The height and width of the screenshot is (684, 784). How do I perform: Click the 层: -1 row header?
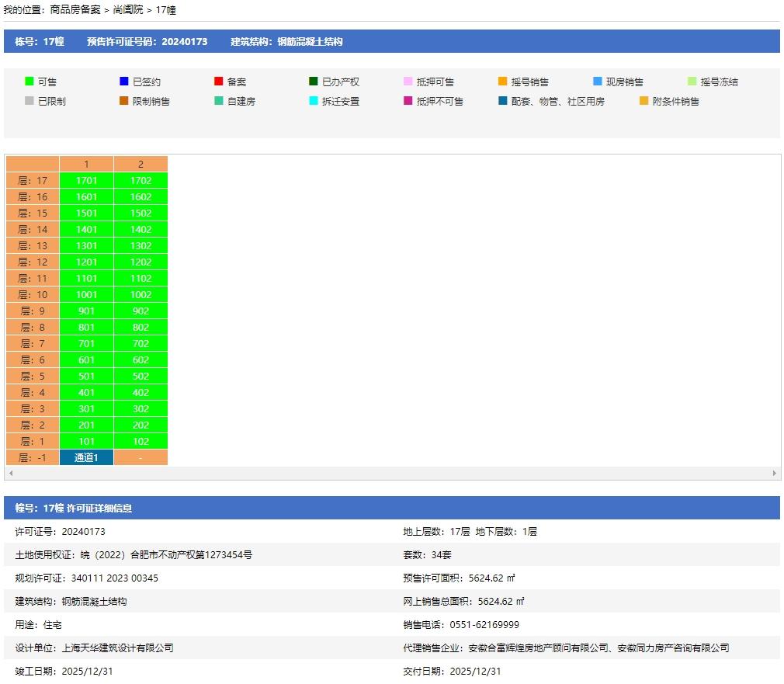pos(33,457)
